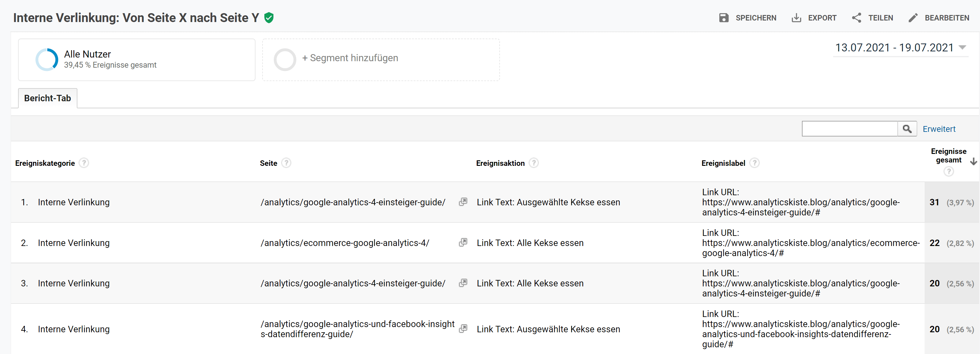Click the search magnifier icon
The width and height of the screenshot is (980, 354).
pos(907,129)
